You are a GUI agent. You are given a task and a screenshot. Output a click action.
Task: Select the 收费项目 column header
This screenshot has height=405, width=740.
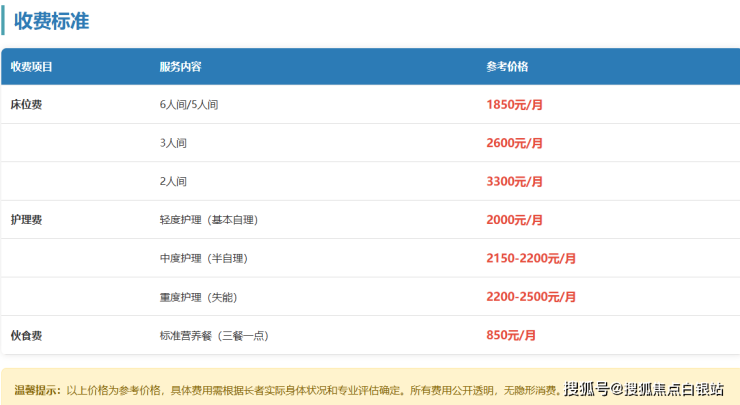[x=32, y=67]
